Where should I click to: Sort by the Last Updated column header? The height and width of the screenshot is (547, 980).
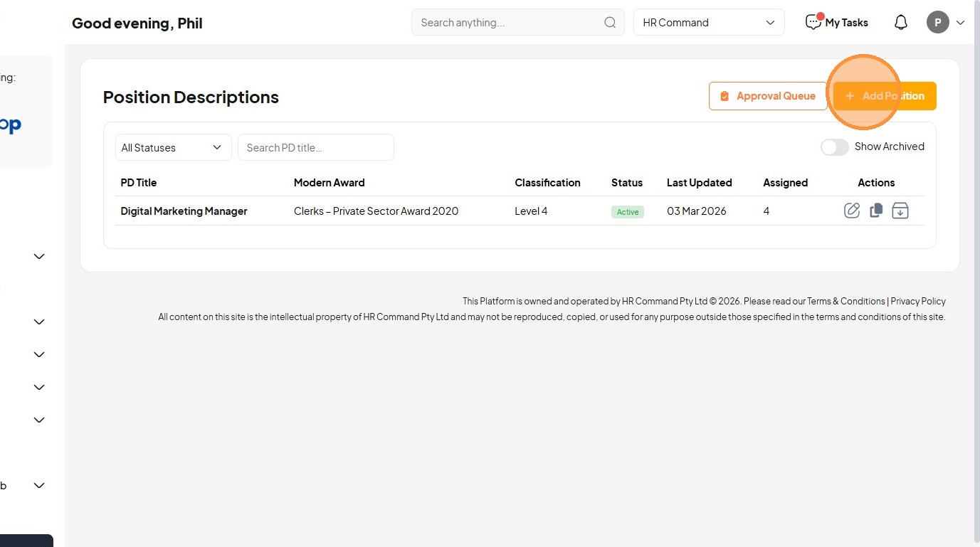coord(699,183)
